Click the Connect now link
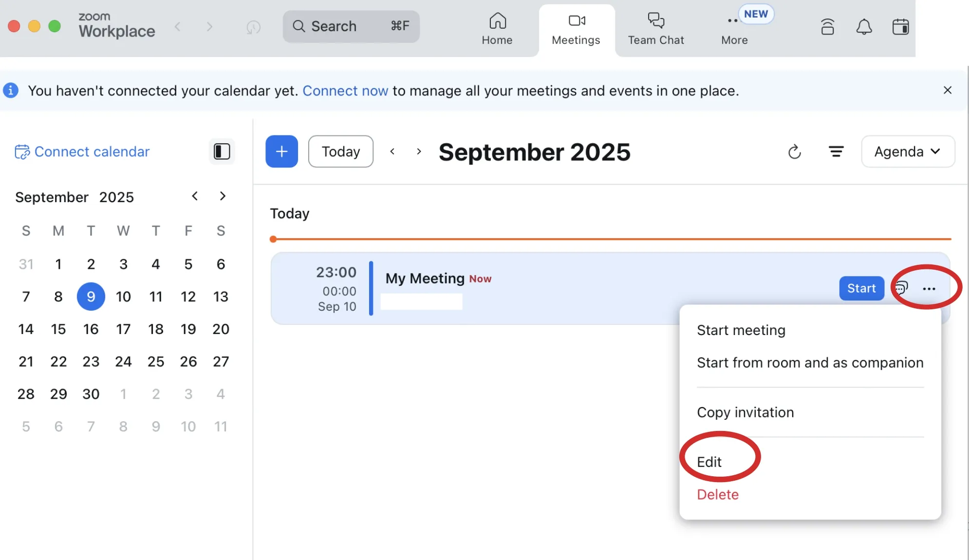969x560 pixels. (x=345, y=91)
